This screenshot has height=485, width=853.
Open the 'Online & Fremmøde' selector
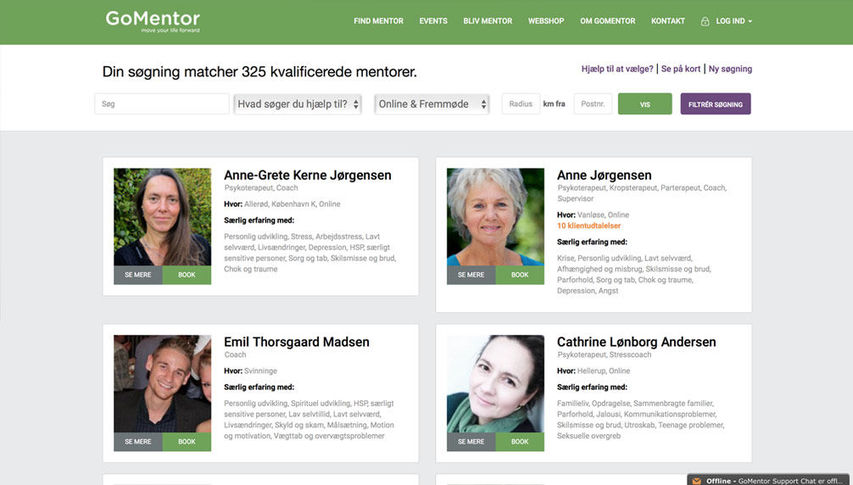click(432, 104)
